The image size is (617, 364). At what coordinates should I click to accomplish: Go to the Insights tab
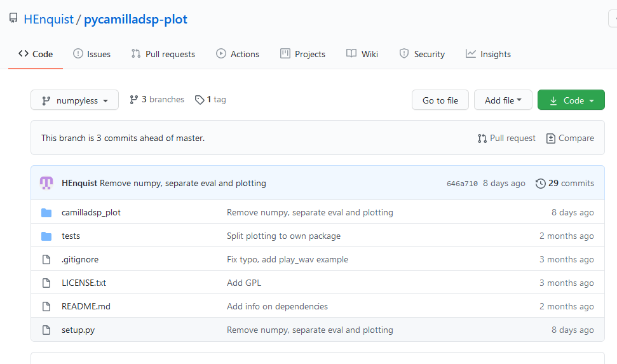tap(488, 54)
